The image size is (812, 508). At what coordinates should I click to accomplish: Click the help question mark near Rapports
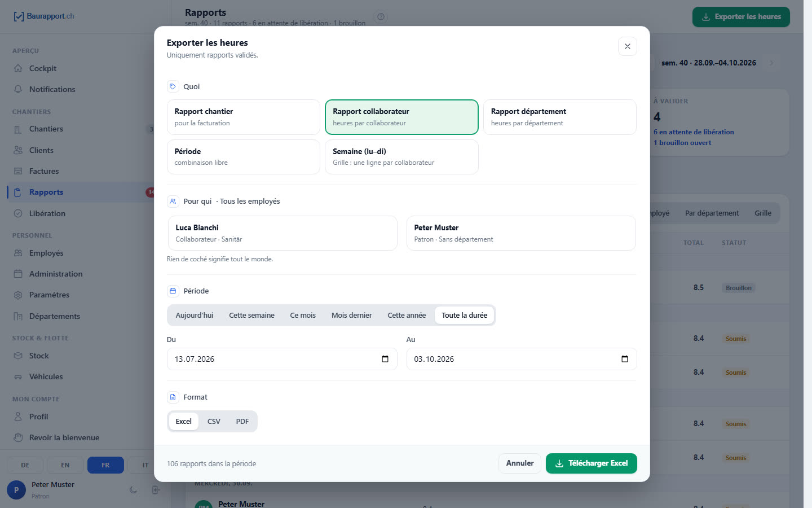[x=381, y=17]
